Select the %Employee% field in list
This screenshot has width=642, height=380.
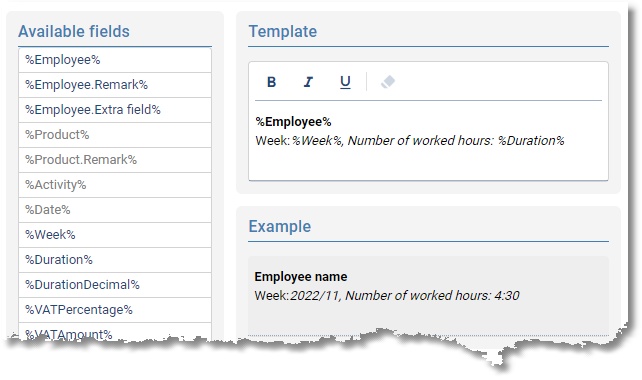(x=115, y=60)
